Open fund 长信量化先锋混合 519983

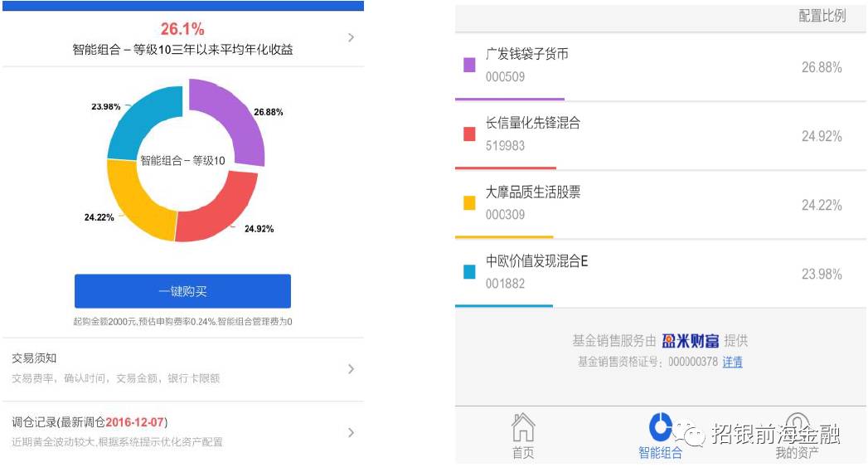660,135
